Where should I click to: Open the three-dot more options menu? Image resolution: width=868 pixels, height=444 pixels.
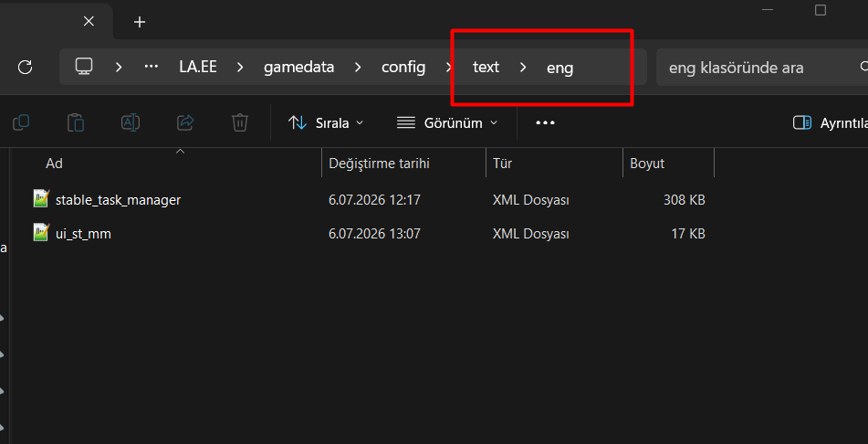[545, 122]
